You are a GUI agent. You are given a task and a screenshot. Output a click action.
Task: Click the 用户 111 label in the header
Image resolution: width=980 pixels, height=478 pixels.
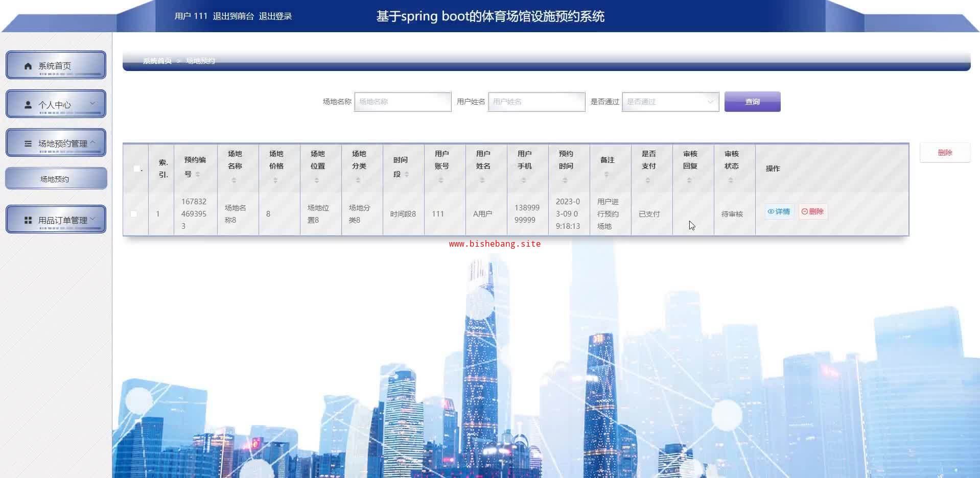click(x=191, y=16)
